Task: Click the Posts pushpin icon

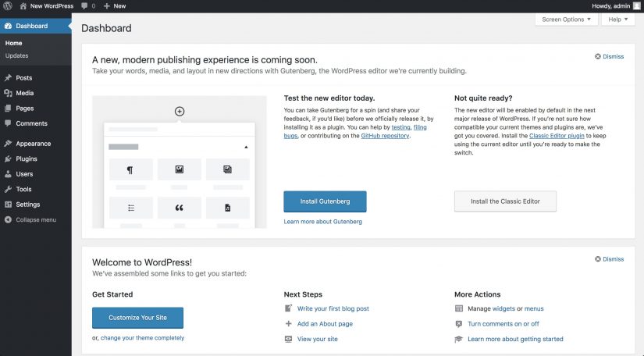Action: tap(8, 77)
